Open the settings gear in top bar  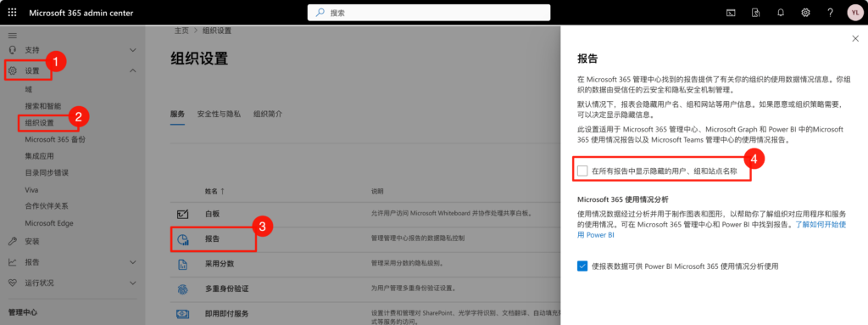coord(805,13)
